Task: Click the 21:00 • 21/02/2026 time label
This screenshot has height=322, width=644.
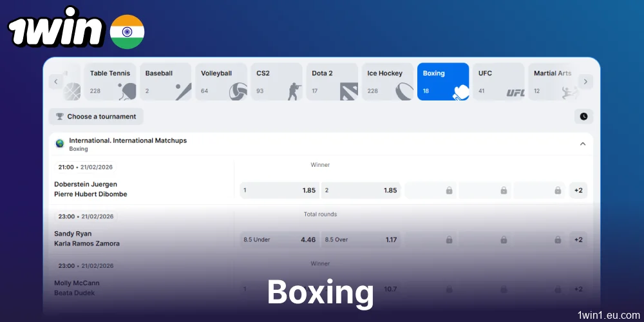Action: pyautogui.click(x=86, y=167)
